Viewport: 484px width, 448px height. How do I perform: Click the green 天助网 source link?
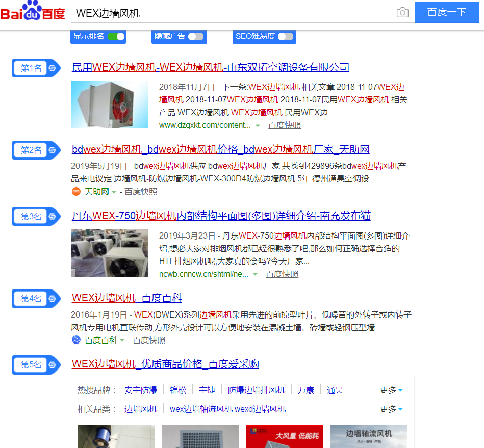(96, 192)
